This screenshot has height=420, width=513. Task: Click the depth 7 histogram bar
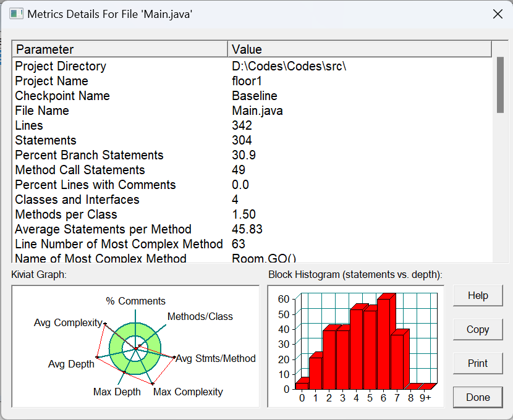coord(397,361)
